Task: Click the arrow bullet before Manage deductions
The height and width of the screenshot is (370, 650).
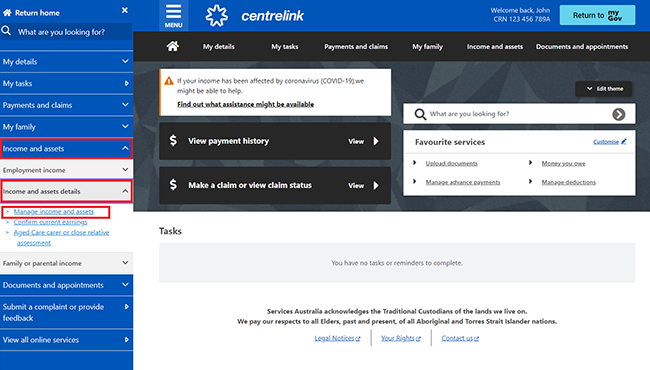Action: (530, 181)
